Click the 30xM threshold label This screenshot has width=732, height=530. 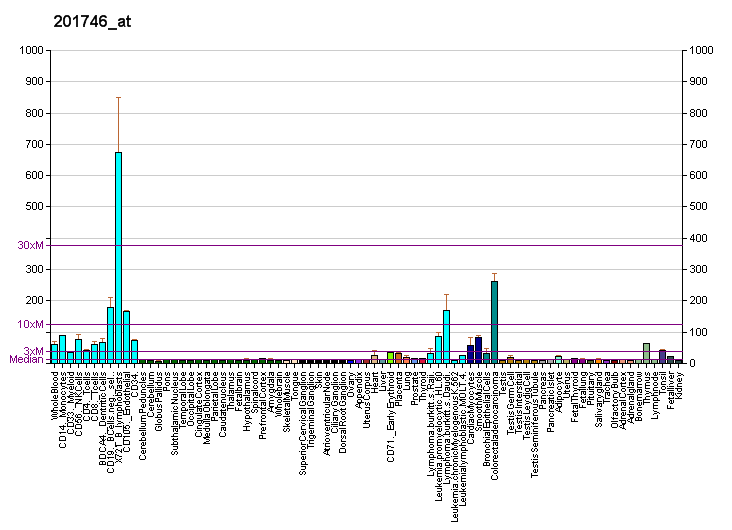click(x=30, y=245)
